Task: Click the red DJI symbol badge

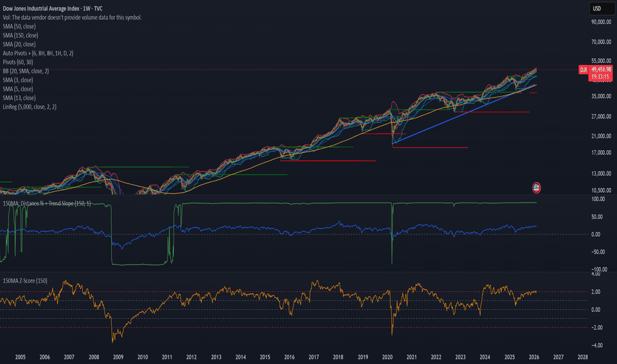Action: [x=583, y=69]
